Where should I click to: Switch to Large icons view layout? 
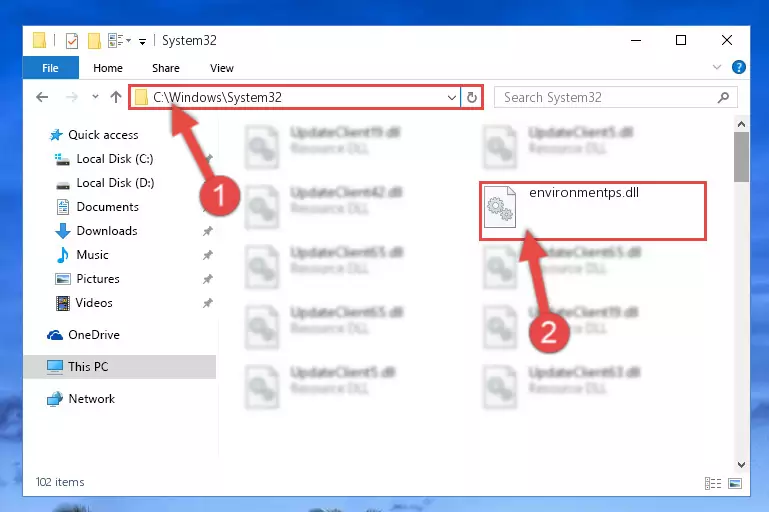tap(735, 484)
